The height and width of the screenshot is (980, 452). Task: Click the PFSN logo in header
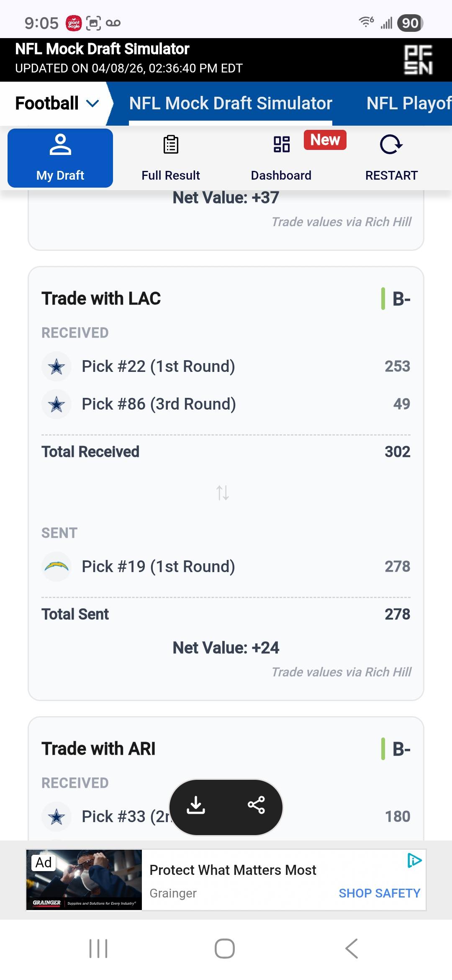418,60
